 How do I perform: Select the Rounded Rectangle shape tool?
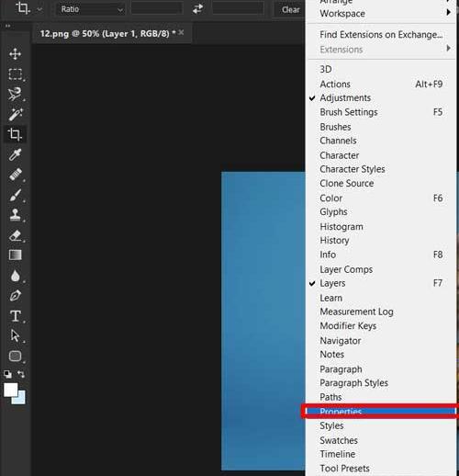15,356
